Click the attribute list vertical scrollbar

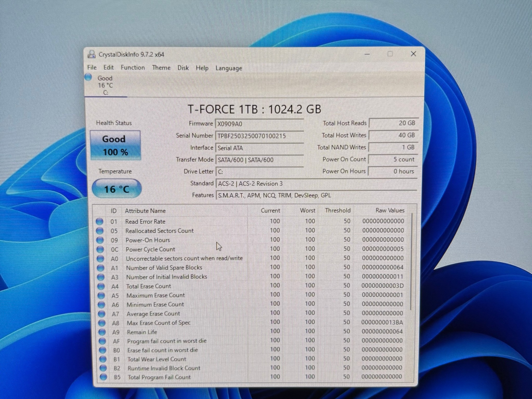click(411, 262)
